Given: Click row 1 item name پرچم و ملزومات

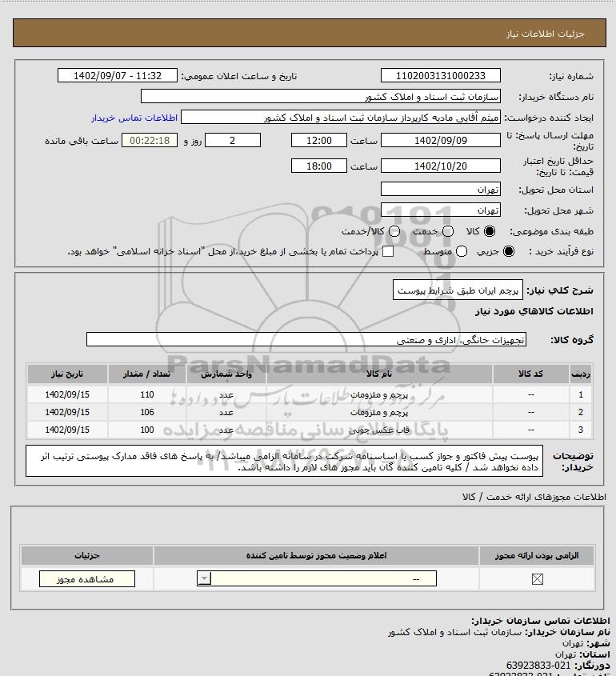Looking at the screenshot, I should click(x=379, y=394).
